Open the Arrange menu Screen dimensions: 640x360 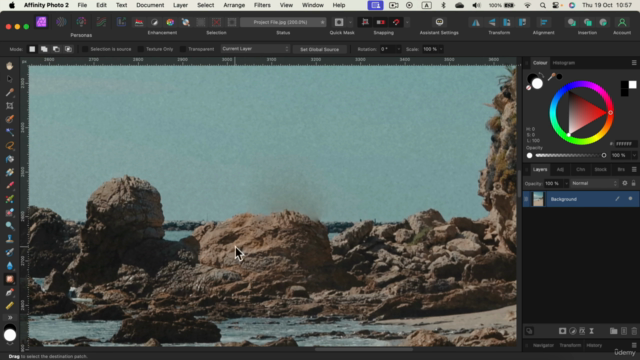coord(234,5)
